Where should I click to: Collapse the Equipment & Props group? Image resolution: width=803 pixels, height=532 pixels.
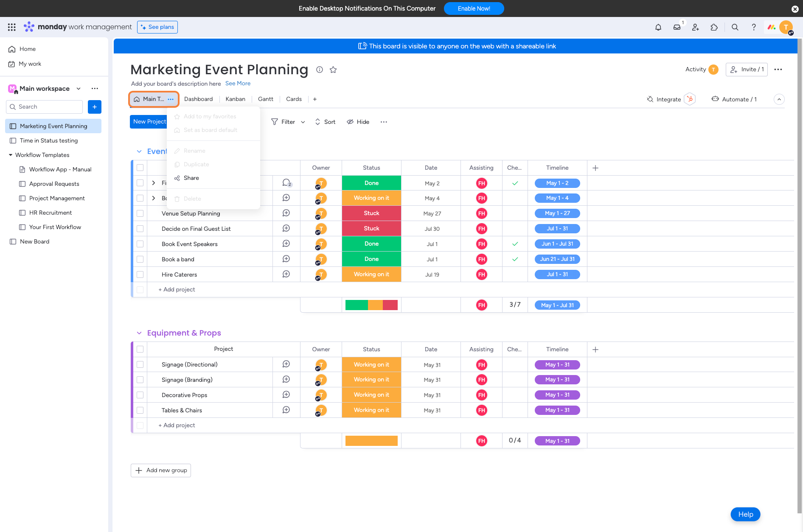click(139, 333)
